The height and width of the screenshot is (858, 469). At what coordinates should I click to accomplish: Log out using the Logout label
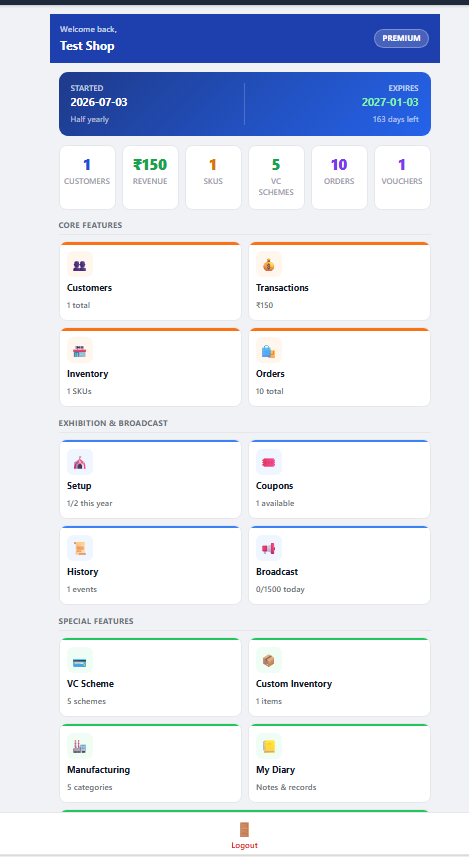244,845
